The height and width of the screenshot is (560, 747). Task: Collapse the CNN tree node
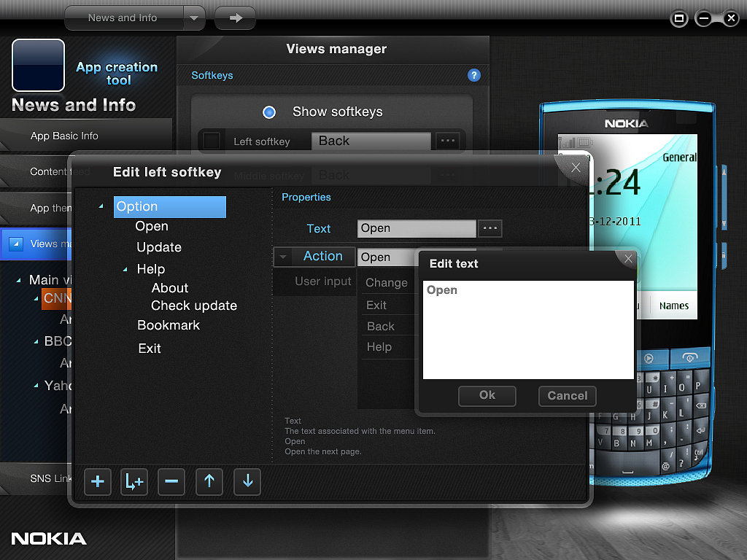36,298
